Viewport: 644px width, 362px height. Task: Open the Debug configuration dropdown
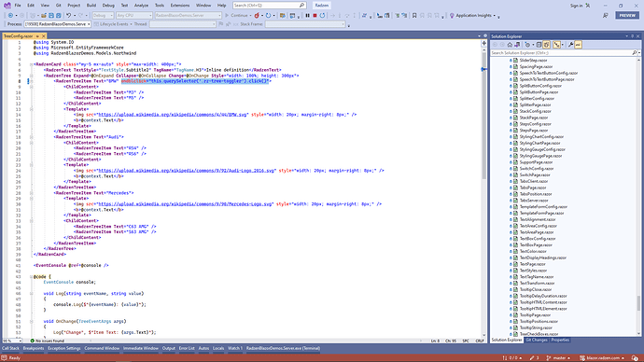coord(103,15)
